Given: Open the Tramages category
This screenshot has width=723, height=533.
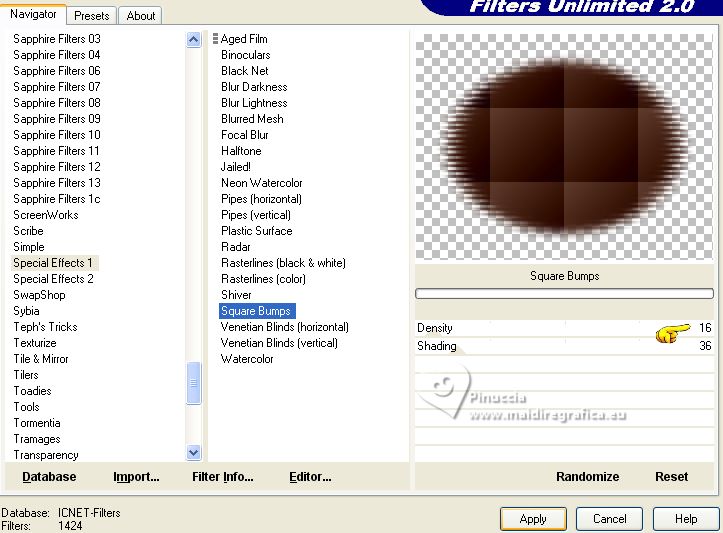Looking at the screenshot, I should (x=37, y=439).
